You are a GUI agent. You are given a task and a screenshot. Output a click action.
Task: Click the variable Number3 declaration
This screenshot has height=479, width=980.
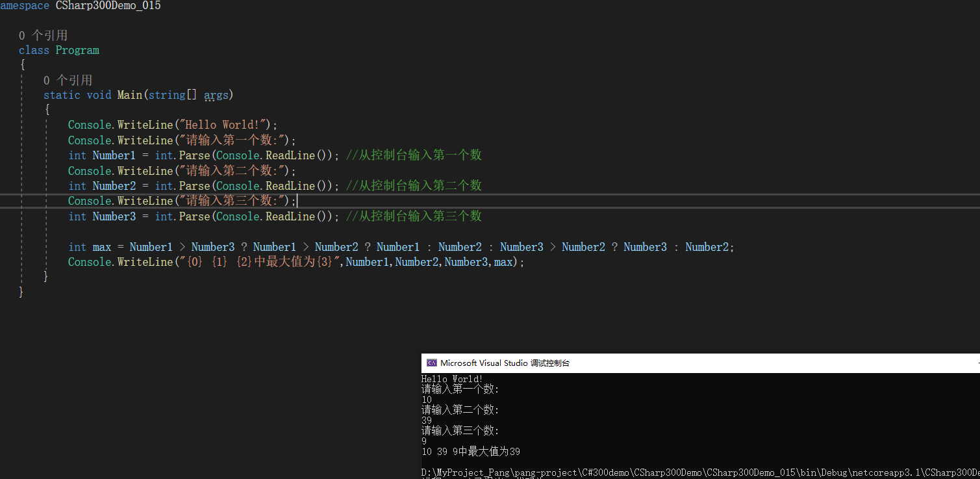114,216
